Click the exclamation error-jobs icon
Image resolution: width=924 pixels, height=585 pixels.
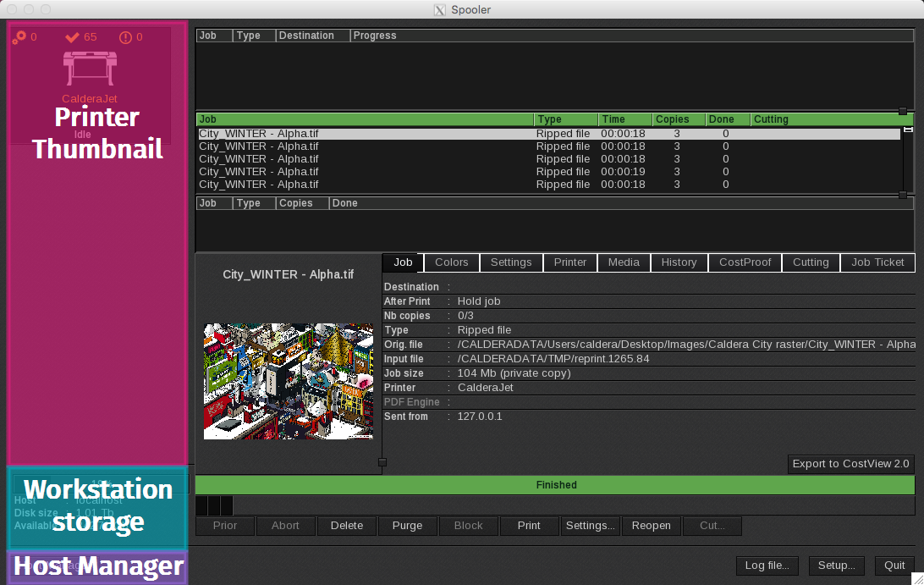[126, 37]
